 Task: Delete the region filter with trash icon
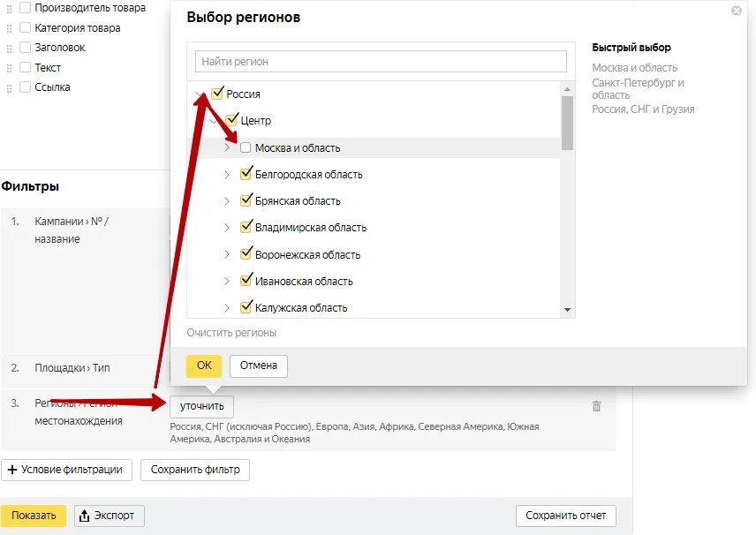coord(596,406)
